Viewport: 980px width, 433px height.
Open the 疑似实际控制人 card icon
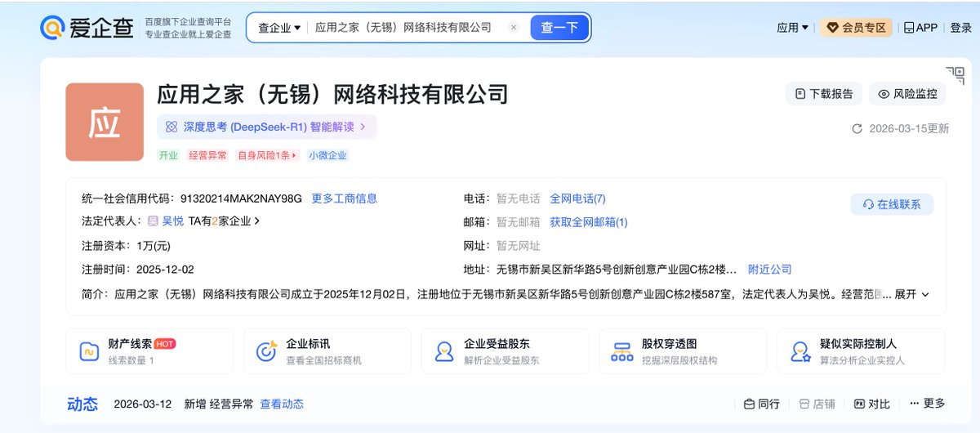coord(800,351)
